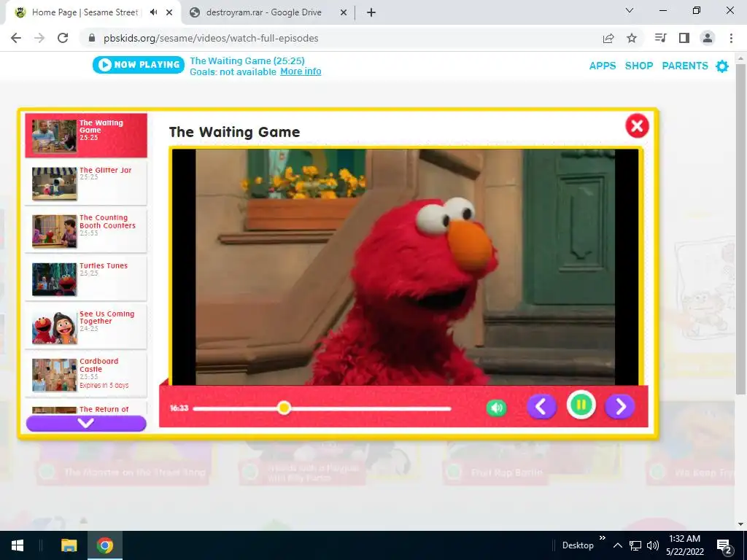Close the destroyram.rar Google Drive tab
This screenshot has height=560, width=747.
[x=343, y=12]
